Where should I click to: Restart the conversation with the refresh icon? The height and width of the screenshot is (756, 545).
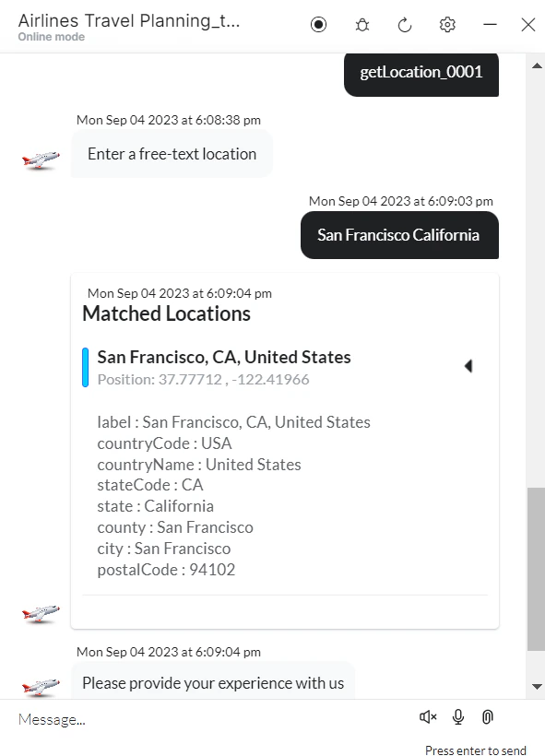[404, 25]
